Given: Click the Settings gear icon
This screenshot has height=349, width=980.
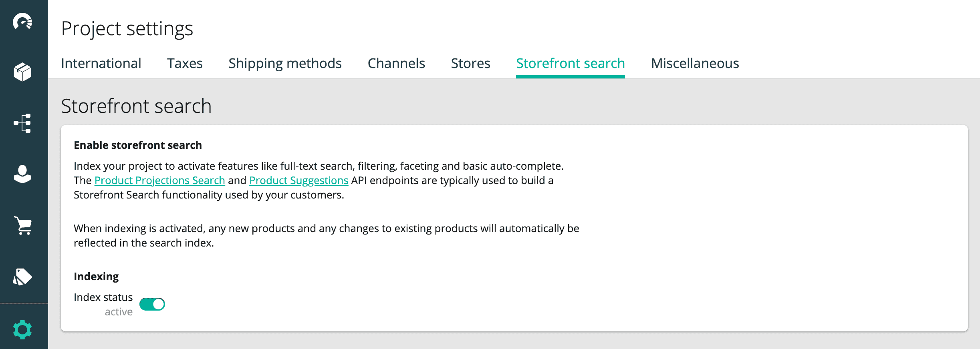Looking at the screenshot, I should pyautogui.click(x=22, y=330).
